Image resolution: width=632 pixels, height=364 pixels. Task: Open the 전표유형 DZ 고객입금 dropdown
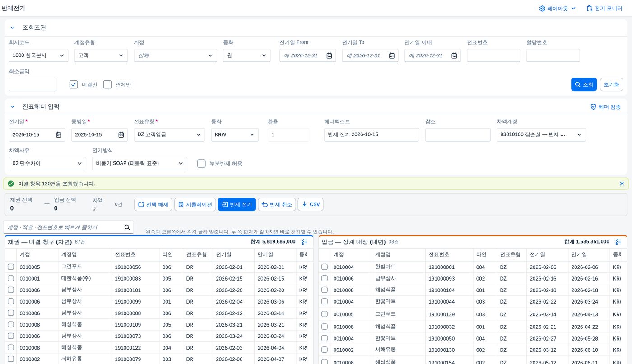169,134
